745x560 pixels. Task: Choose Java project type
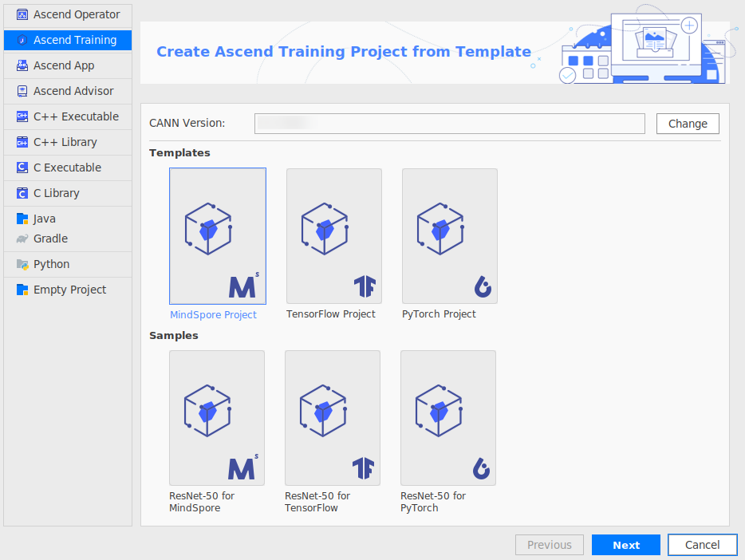click(68, 219)
